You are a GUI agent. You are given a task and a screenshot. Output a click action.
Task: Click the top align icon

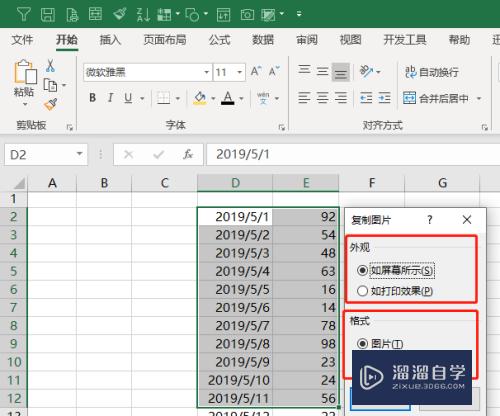coord(304,70)
